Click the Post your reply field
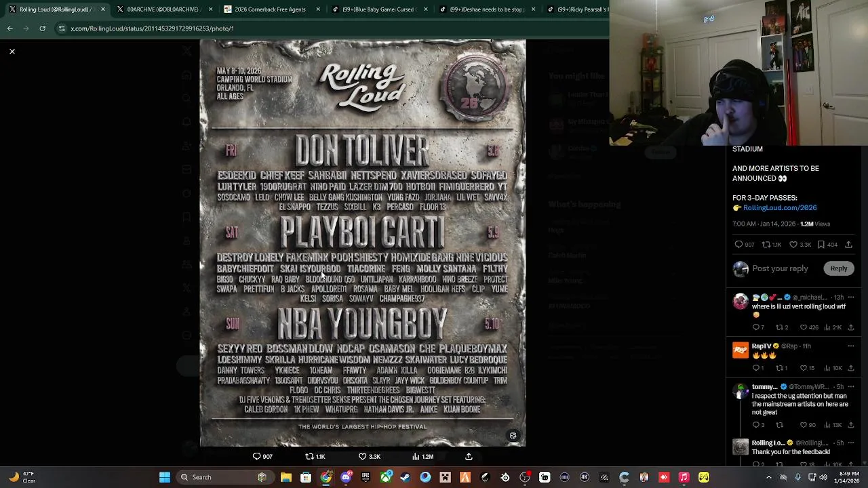Viewport: 868px width, 488px height. [780, 268]
